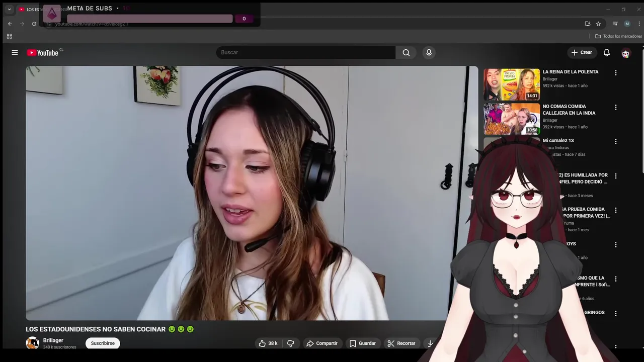Screen dimensions: 644x362
Task: Open the Chrome profile M avatar
Action: point(627,24)
